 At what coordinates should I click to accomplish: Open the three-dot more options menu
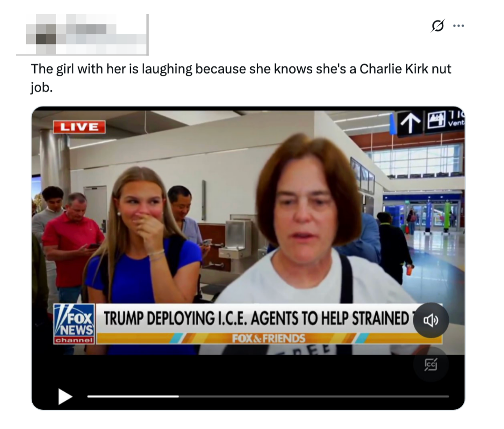tap(458, 26)
